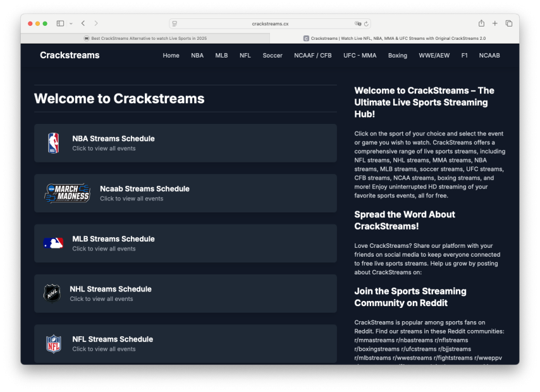
Task: Open MLB Streams Schedule link
Action: tap(185, 243)
